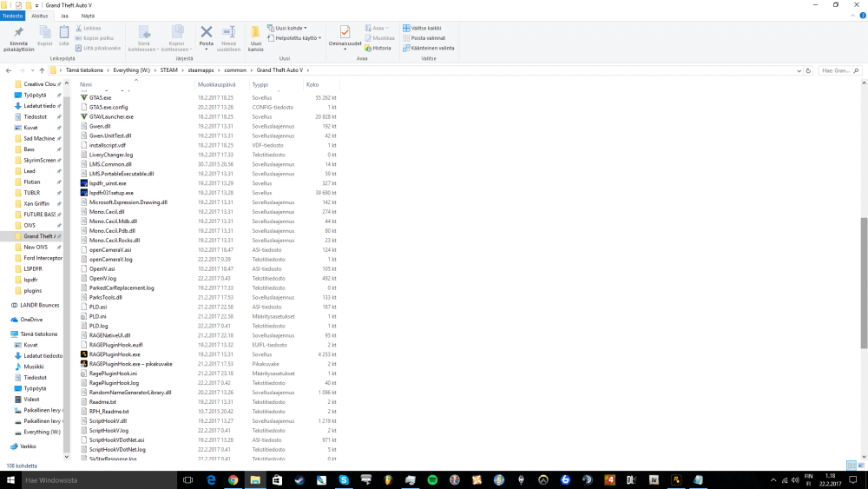Select the GTA5.exe file
The width and height of the screenshot is (868, 489).
[100, 97]
